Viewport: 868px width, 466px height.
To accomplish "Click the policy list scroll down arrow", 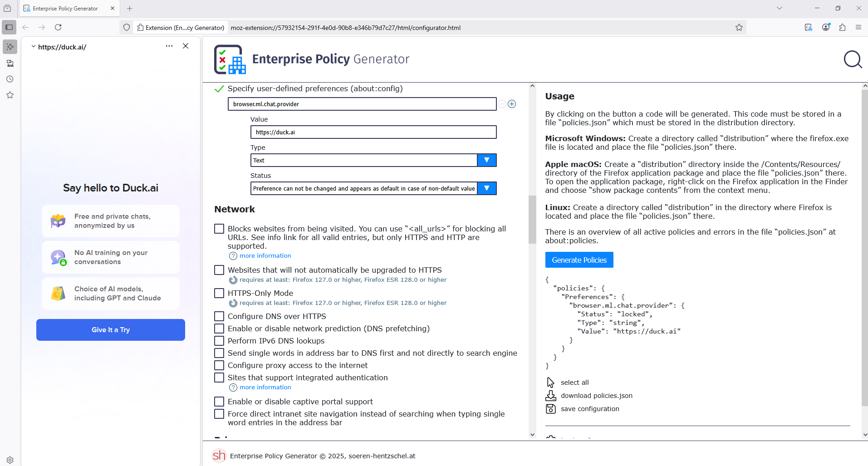I will click(x=532, y=435).
